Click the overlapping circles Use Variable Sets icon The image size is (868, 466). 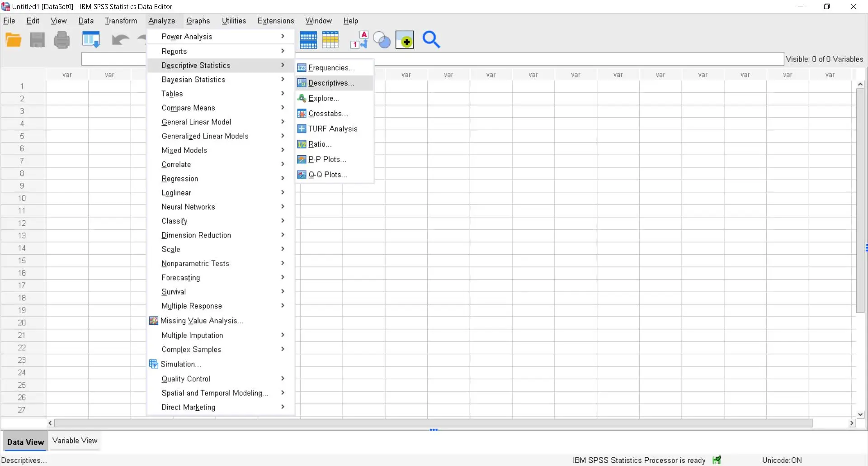click(x=382, y=40)
